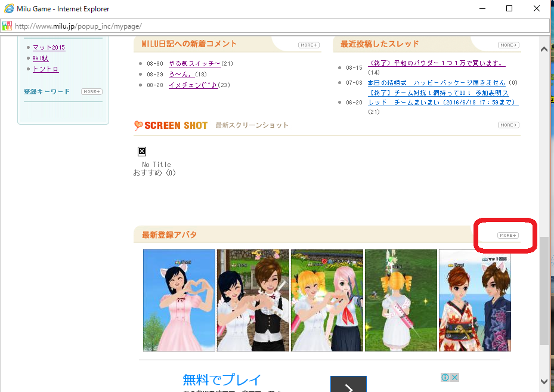This screenshot has width=554, height=392.
Task: Open thread 本日の結婚式 ハッピーパッケージ届きません
Action: (437, 83)
